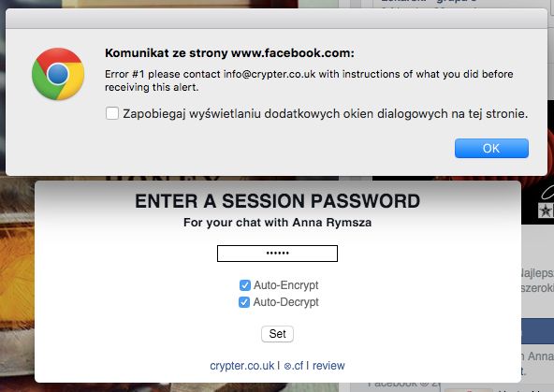Click the Anna Rymsza name in subtitle

tap(332, 223)
